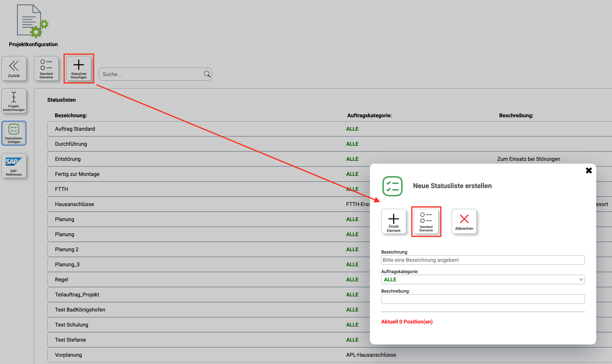The width and height of the screenshot is (612, 364).
Task: Close the Neue Statusliste erstellen dialog
Action: tap(589, 170)
